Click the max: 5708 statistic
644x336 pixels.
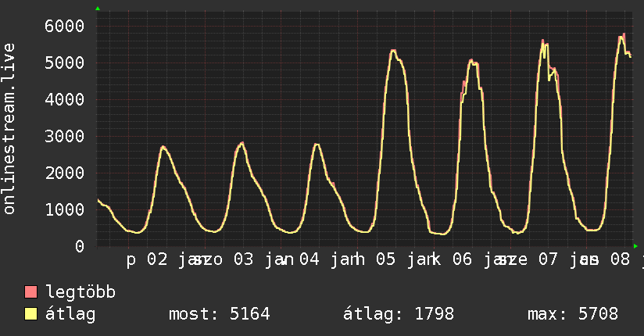pos(573,314)
